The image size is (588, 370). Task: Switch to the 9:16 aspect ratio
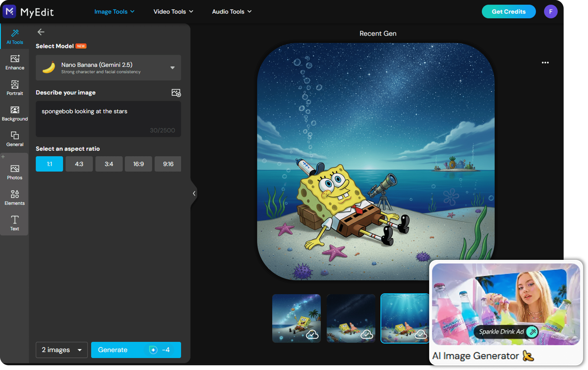click(x=168, y=164)
